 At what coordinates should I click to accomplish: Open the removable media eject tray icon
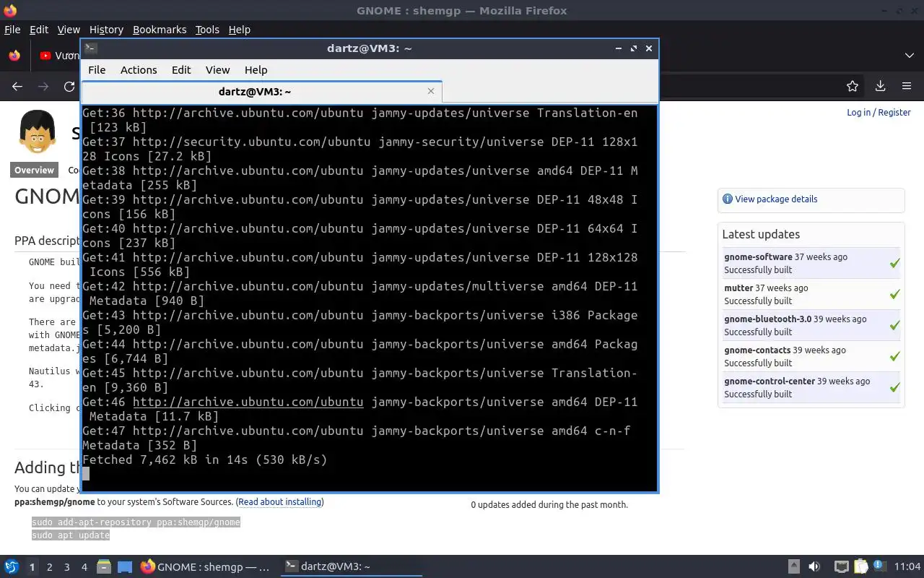tap(793, 566)
